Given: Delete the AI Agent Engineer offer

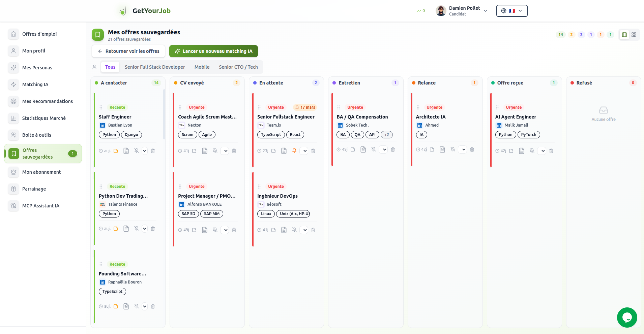Looking at the screenshot, I should 551,151.
